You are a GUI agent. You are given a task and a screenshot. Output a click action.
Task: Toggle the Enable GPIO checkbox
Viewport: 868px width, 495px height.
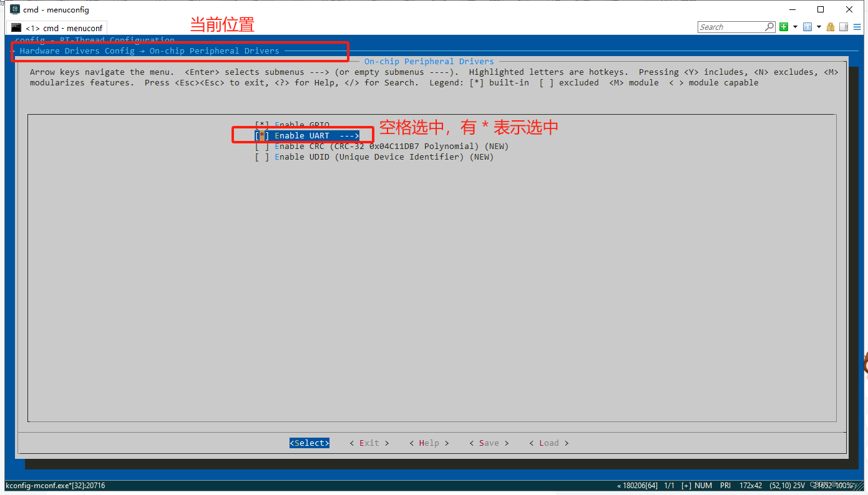tap(261, 124)
